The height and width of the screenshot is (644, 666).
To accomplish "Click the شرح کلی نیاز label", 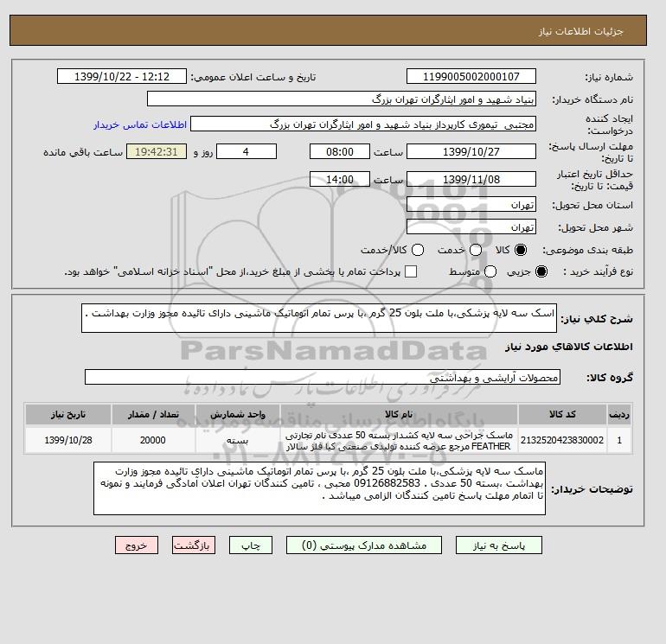I will point(597,319).
